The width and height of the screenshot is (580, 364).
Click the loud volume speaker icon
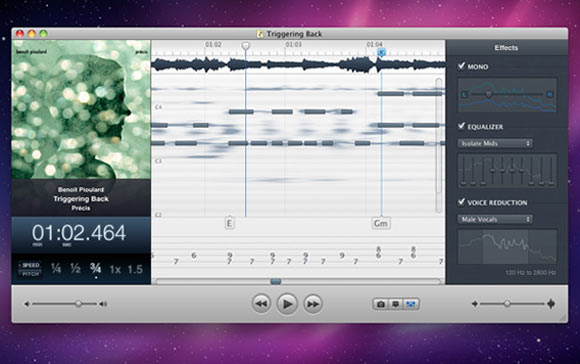pos(103,304)
